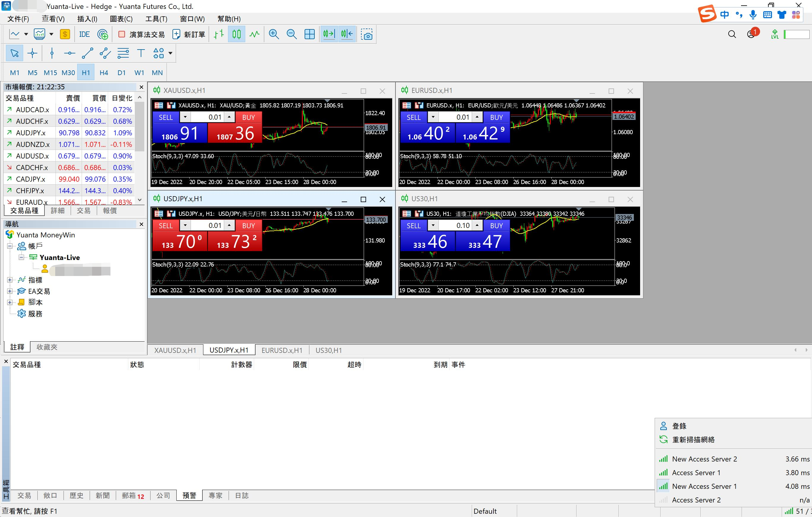Open the 工具(T) menu

(x=156, y=19)
